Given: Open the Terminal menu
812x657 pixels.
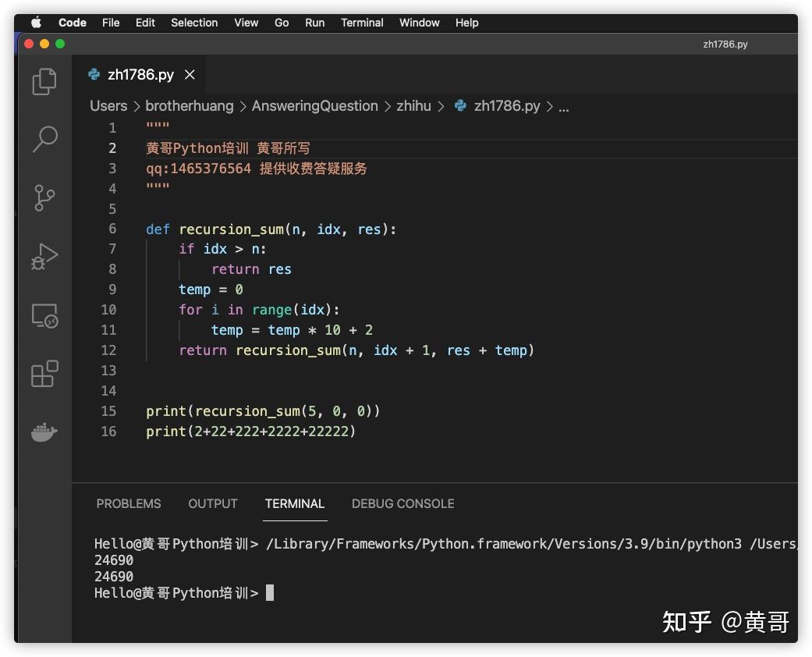Looking at the screenshot, I should tap(362, 23).
